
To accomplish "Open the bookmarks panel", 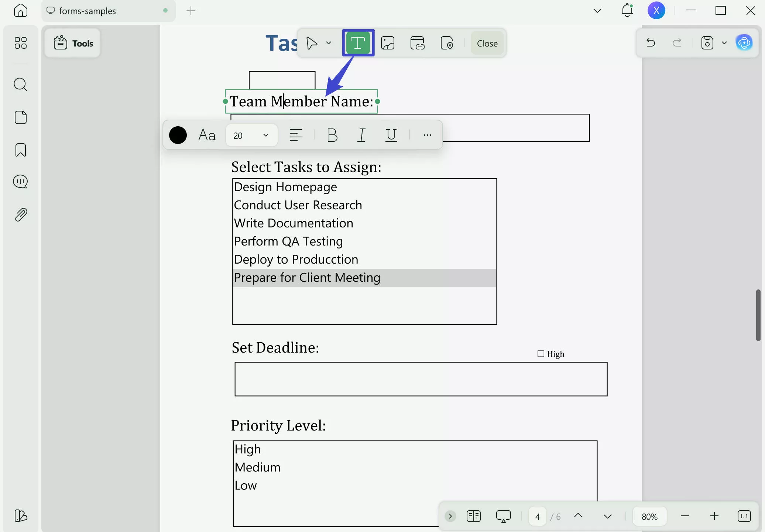I will click(x=20, y=150).
